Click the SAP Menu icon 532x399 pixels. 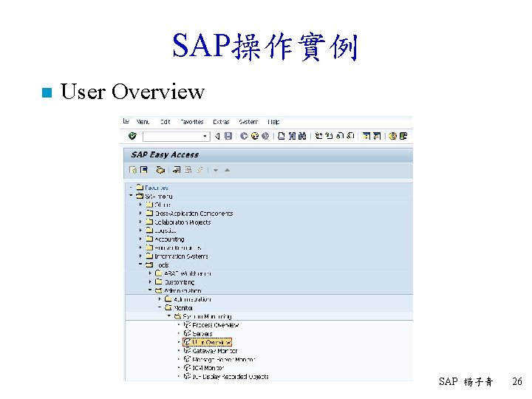pos(144,170)
